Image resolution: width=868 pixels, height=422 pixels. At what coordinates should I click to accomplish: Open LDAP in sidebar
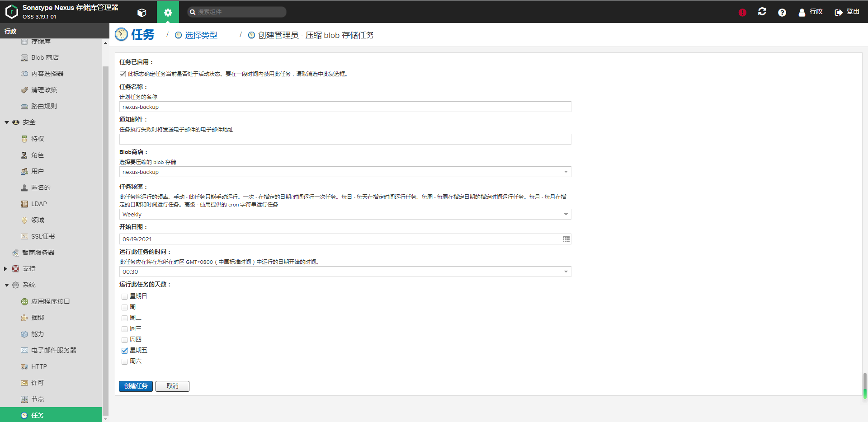[39, 204]
